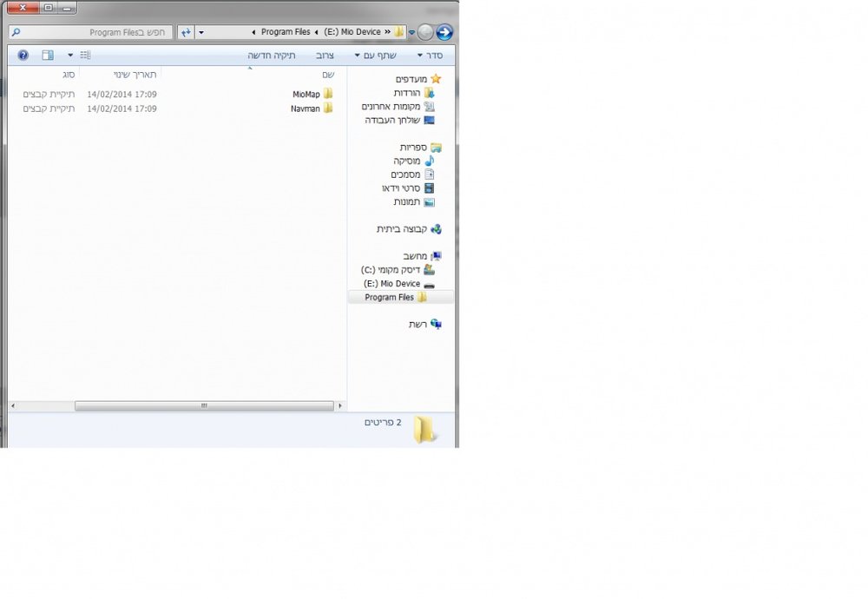Click Program Files in the address breadcrumb
The height and width of the screenshot is (599, 868).
[286, 32]
